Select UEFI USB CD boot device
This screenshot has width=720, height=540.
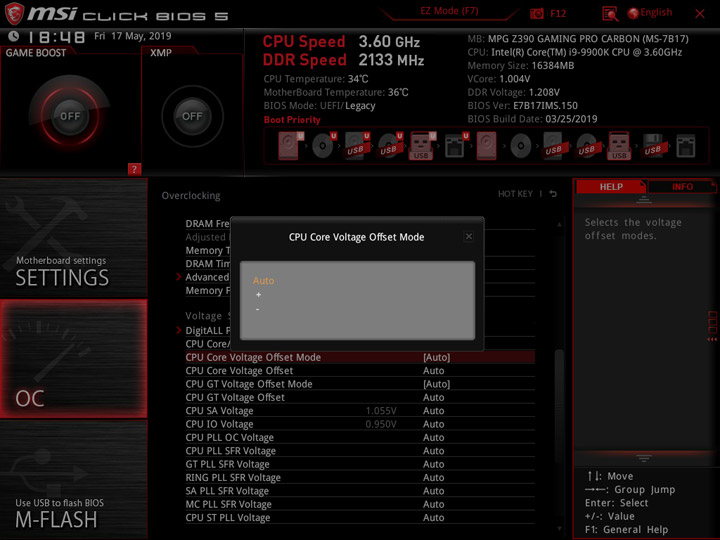tap(389, 146)
